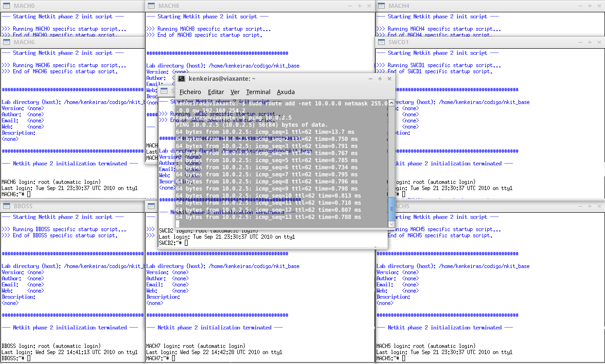Maximize the MACH8 window
The width and height of the screenshot is (605, 364).
360,6
